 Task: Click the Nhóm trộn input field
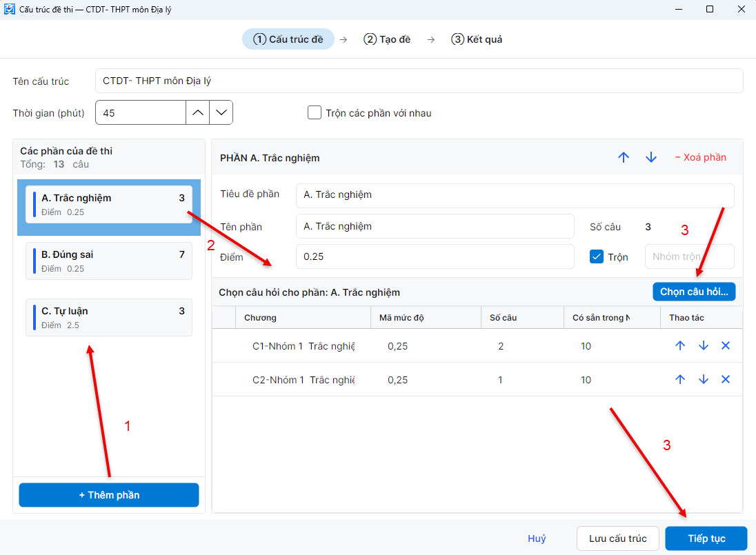pyautogui.click(x=690, y=256)
